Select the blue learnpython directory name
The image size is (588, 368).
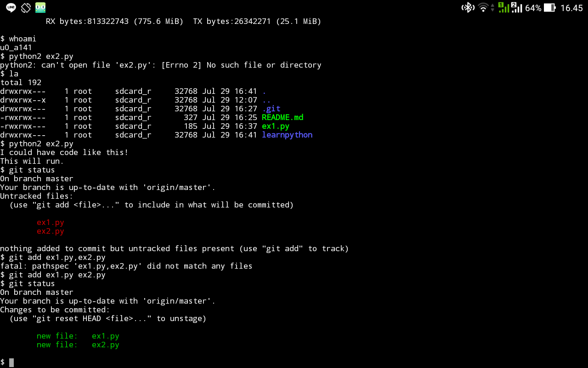tap(287, 135)
